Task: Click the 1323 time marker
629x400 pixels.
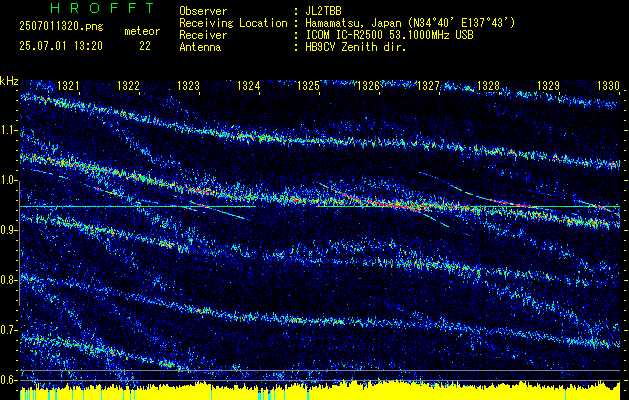Action: click(x=189, y=86)
